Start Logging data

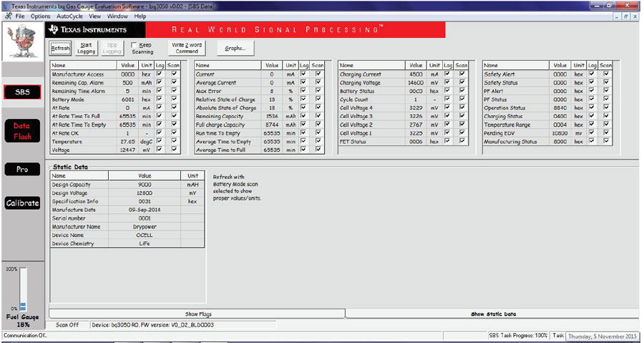pos(87,48)
